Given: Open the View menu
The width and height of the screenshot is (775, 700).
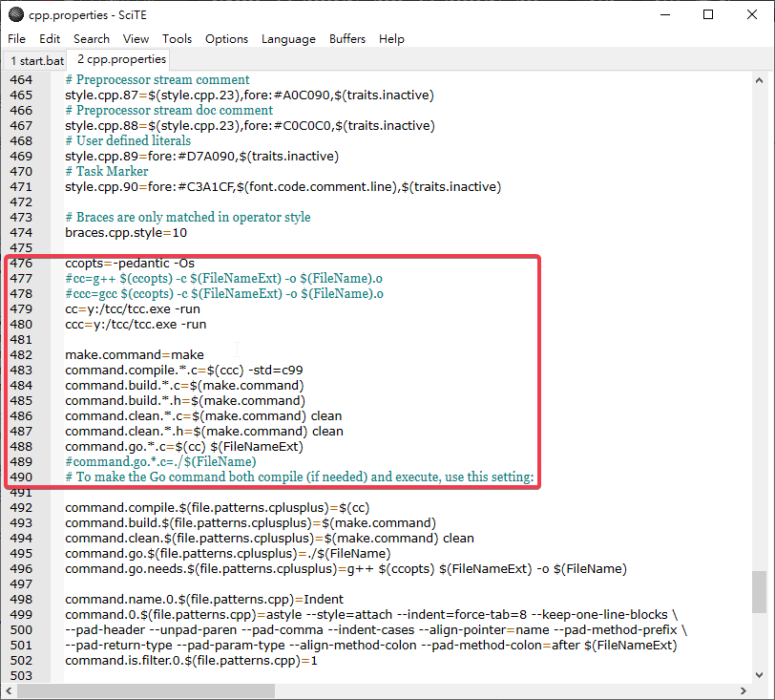Looking at the screenshot, I should (x=136, y=38).
